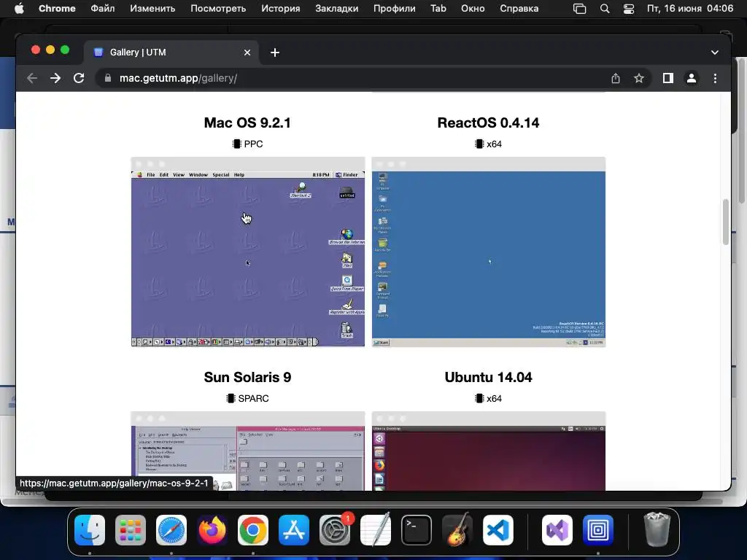Bookmark the page with the star icon
This screenshot has width=747, height=560.
[639, 78]
